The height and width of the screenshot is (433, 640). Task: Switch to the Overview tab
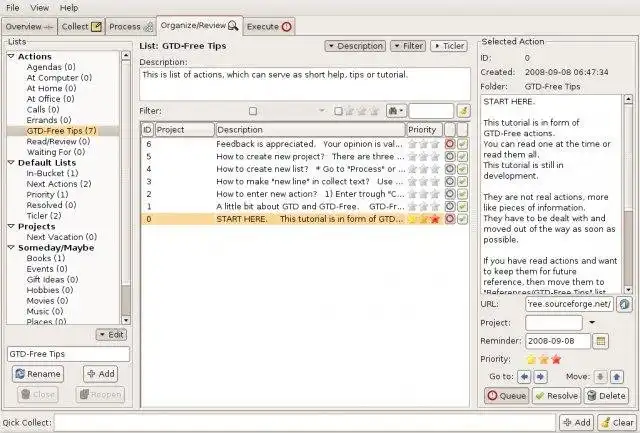pos(29,27)
